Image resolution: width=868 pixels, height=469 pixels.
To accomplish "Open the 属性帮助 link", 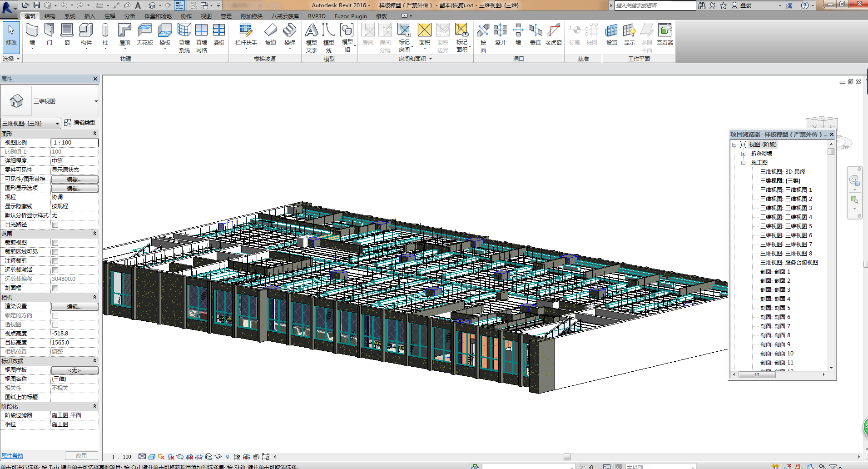I will click(12, 456).
